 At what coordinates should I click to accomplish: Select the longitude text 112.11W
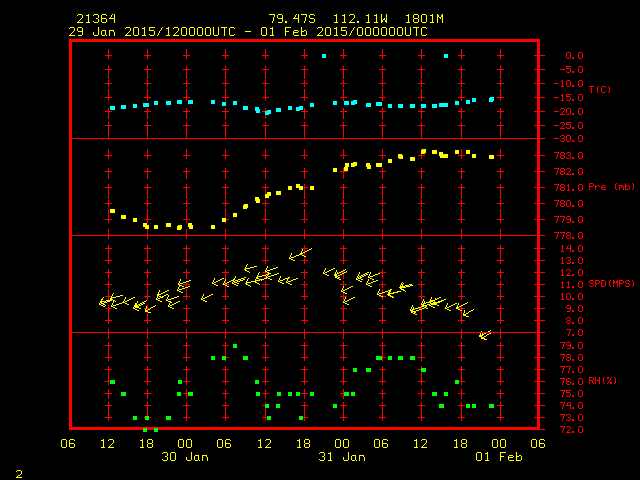[360, 19]
